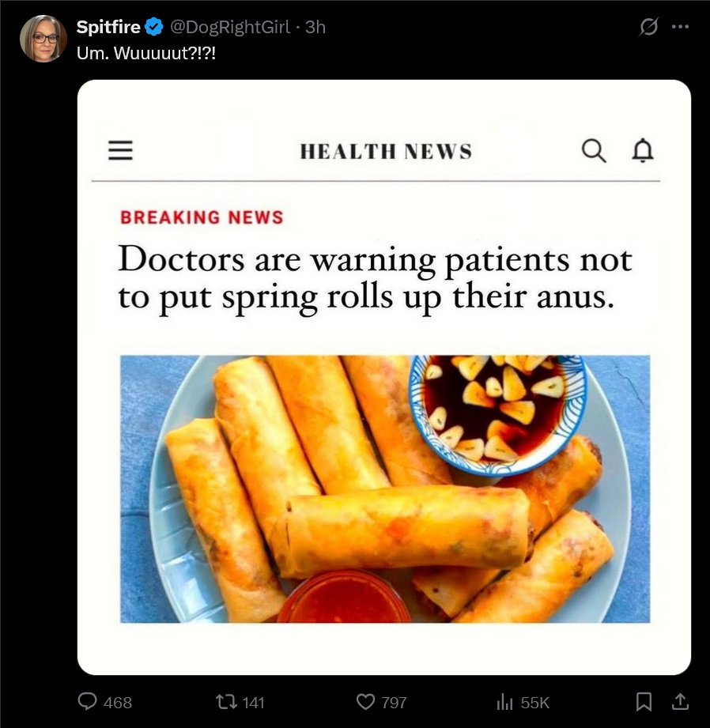Repost this tweet using retweet icon
The image size is (710, 728).
click(x=226, y=702)
